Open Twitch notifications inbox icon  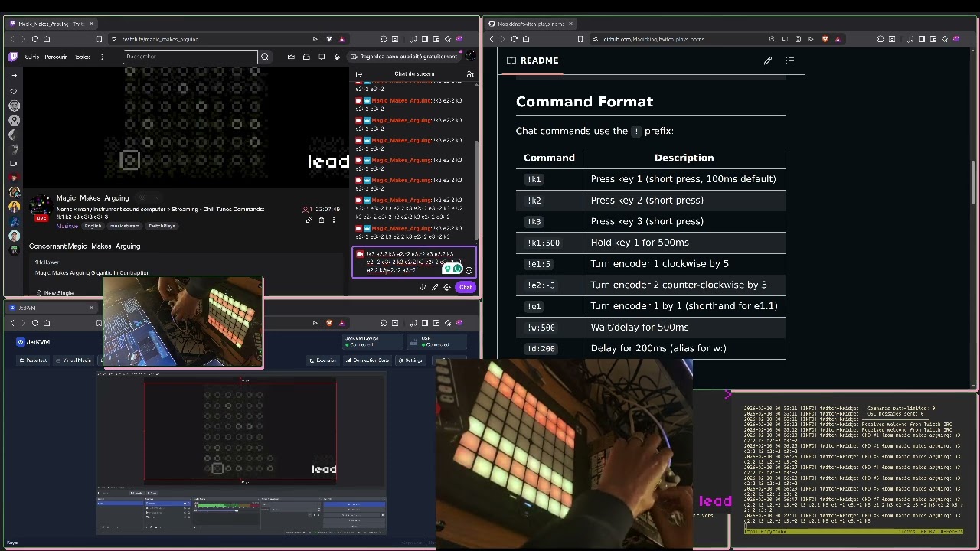(x=306, y=57)
